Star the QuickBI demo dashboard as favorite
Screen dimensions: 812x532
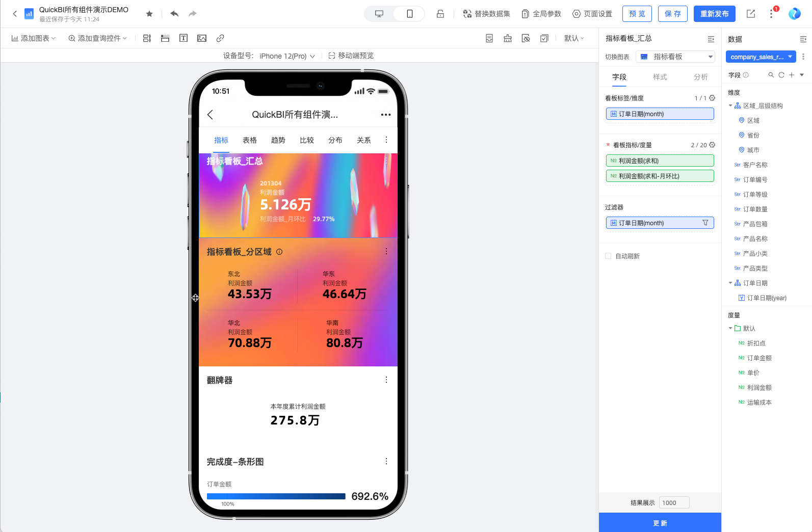pos(149,14)
